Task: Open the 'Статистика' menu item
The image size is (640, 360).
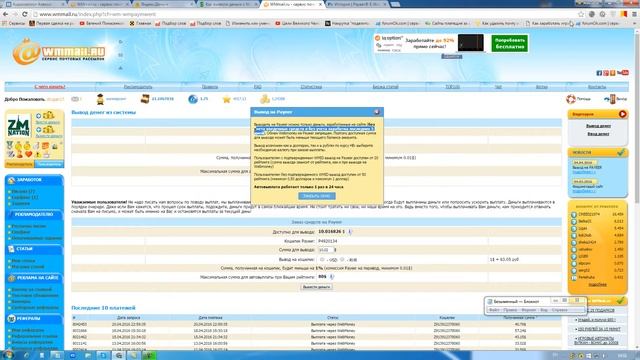Action: (x=311, y=87)
